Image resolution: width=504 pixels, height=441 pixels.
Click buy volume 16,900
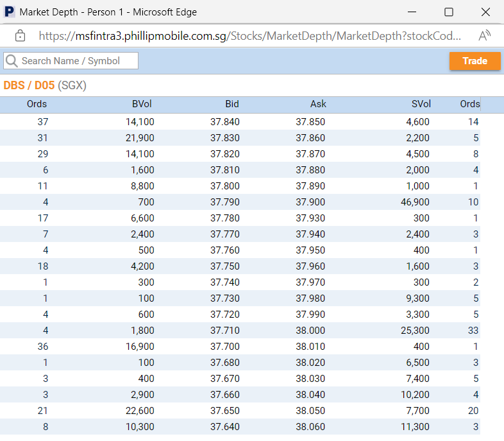[140, 347]
